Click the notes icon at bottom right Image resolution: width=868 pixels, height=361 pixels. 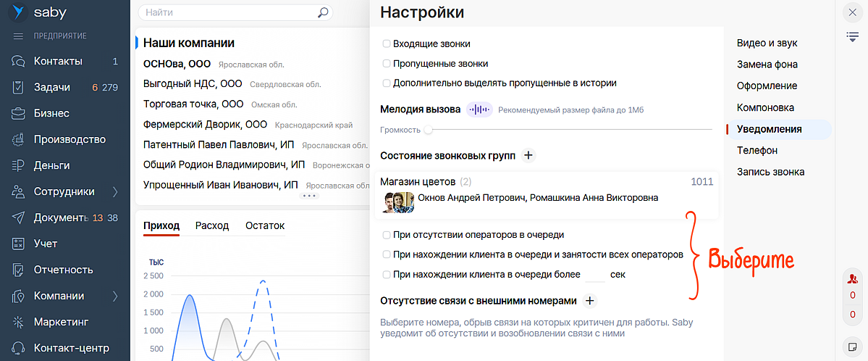pos(852,344)
